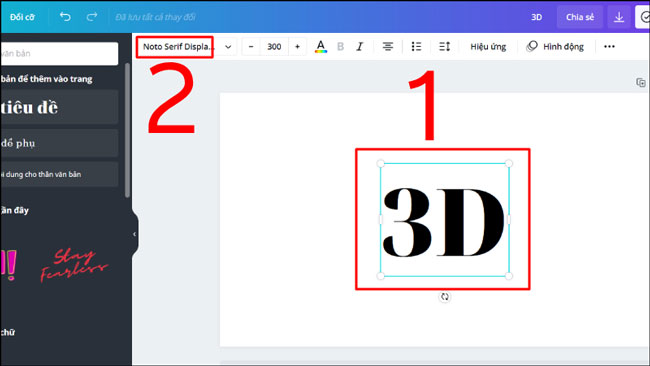The width and height of the screenshot is (650, 366).
Task: Click the Chia sẻ share button
Action: 580,17
